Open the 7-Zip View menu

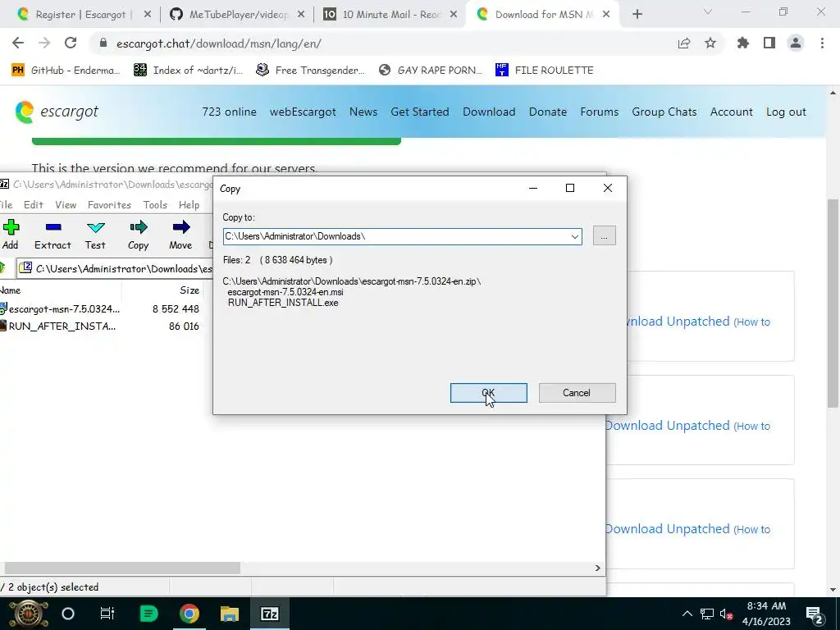coord(66,204)
